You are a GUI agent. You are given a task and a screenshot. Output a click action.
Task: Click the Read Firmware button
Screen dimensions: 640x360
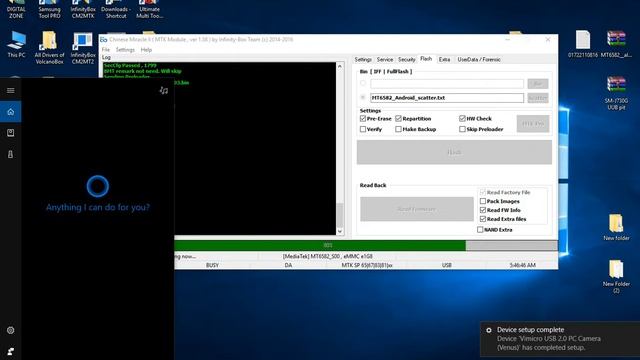[x=417, y=209]
